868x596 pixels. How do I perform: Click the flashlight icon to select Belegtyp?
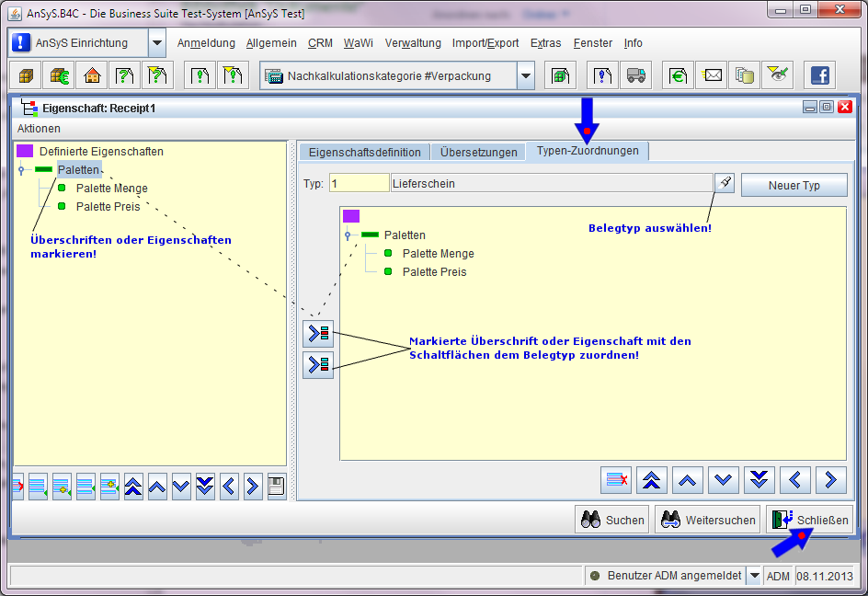click(x=725, y=183)
